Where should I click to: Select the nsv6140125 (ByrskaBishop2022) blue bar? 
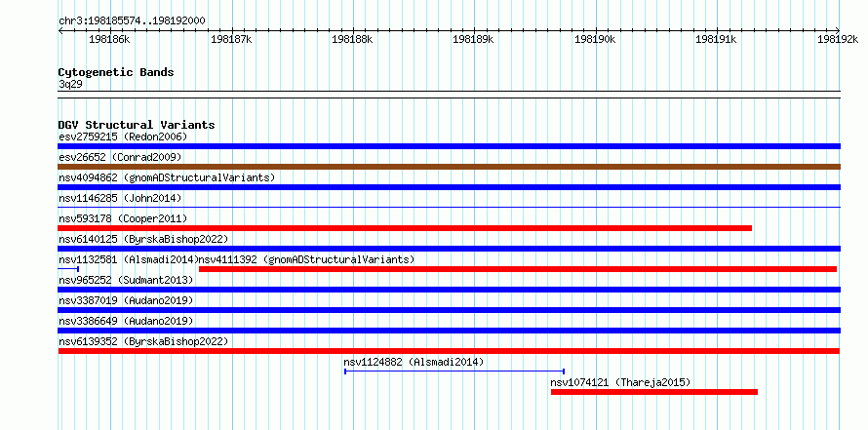point(449,249)
